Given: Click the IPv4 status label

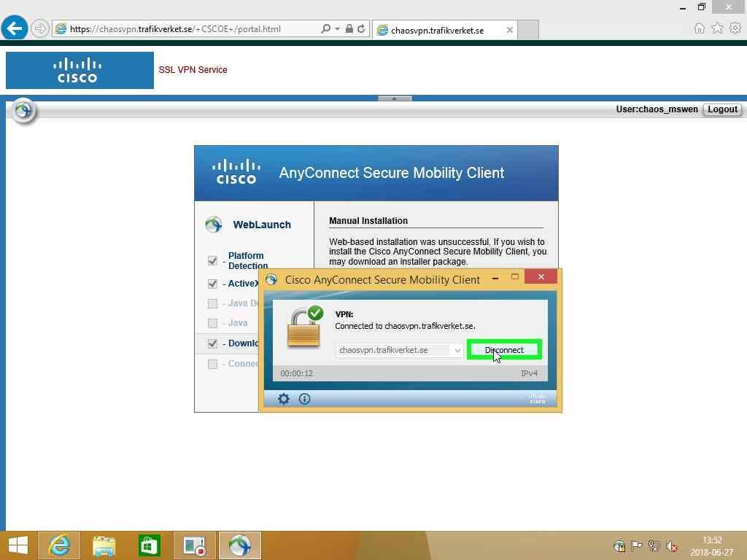Looking at the screenshot, I should tap(530, 374).
